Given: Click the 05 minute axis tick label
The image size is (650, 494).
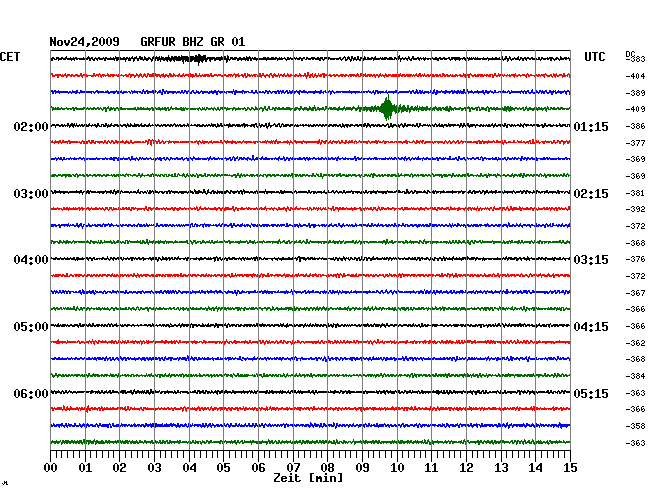Looking at the screenshot, I should point(223,467).
